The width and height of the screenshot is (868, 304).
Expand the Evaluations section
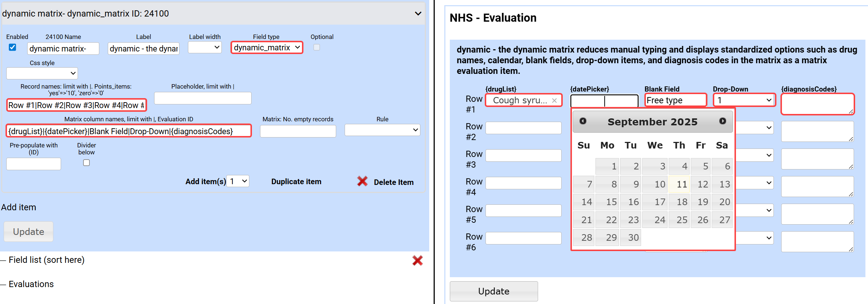tap(31, 284)
